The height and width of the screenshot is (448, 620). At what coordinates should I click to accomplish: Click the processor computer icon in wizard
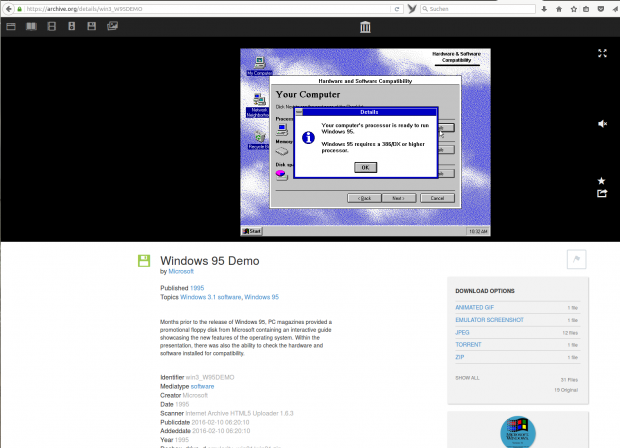tap(282, 129)
